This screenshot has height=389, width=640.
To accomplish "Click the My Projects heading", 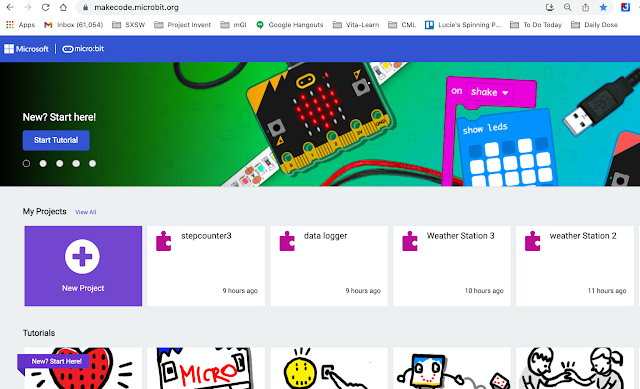I will [44, 211].
